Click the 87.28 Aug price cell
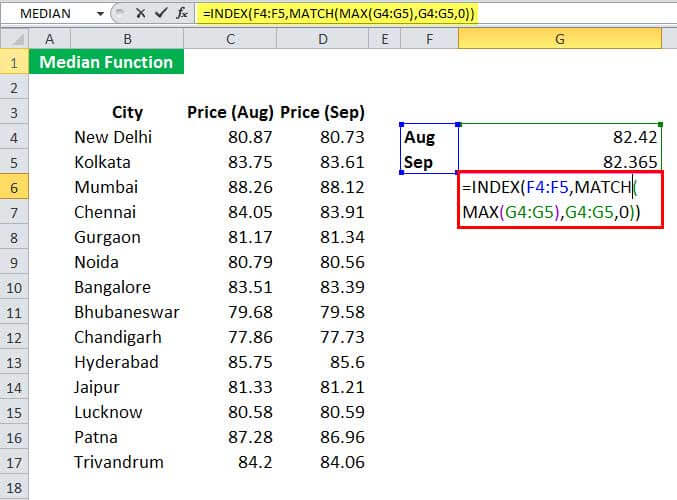 pyautogui.click(x=230, y=438)
